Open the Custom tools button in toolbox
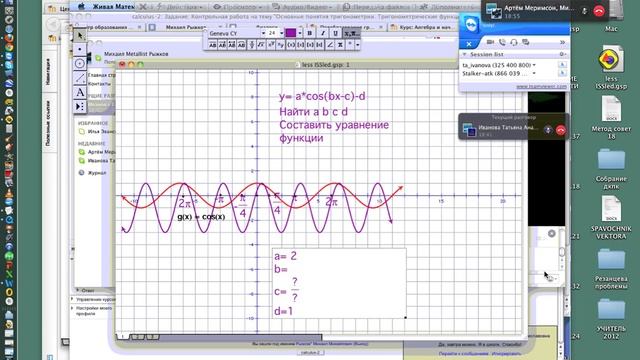The width and height of the screenshot is (640, 360). tap(80, 107)
